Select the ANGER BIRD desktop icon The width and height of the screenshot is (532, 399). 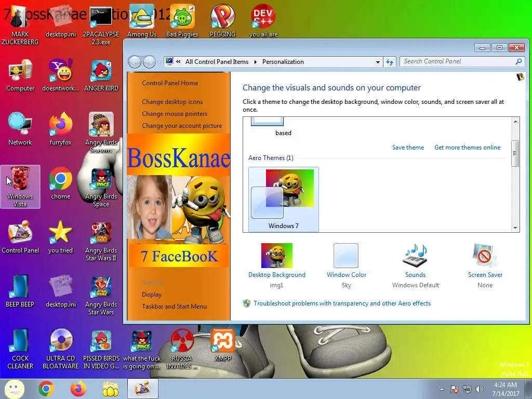point(101,75)
